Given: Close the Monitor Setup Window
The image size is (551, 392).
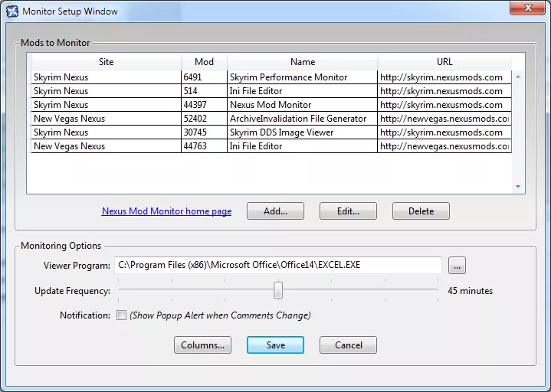Looking at the screenshot, I should pos(527,8).
